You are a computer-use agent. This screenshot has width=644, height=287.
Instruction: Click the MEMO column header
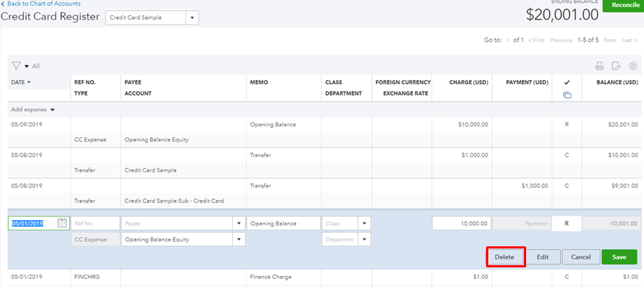[x=259, y=82]
